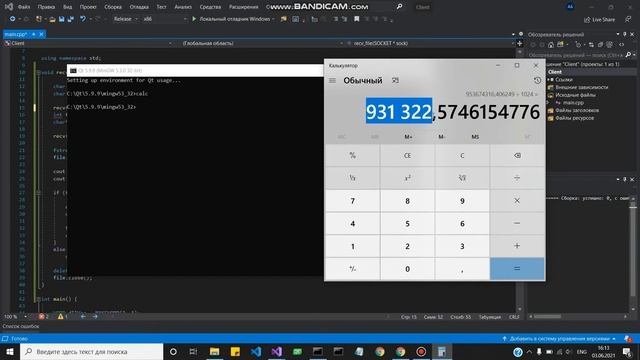
Task: Click the Undo toolbar icon
Action: click(x=83, y=19)
